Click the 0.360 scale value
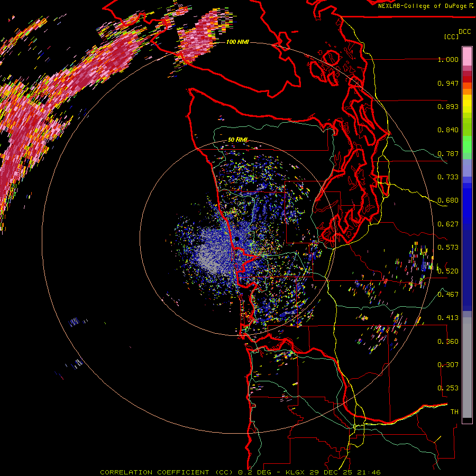The image size is (476, 476). pos(448,341)
